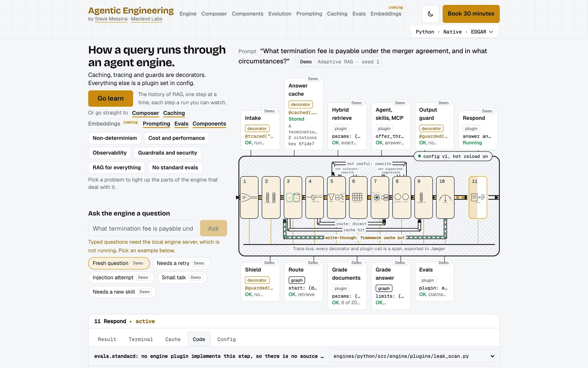Select pipeline step 10 gauge node
Screen dimensions: 588x368
point(445,198)
